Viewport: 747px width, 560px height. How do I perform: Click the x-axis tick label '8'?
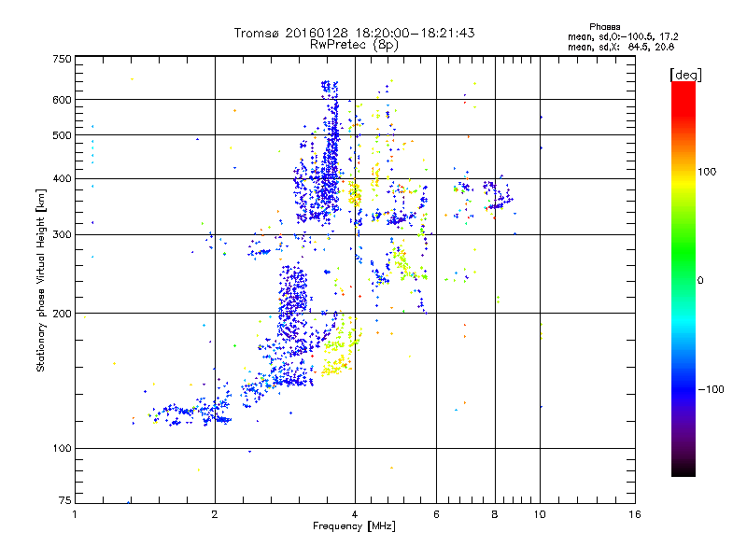coord(495,514)
